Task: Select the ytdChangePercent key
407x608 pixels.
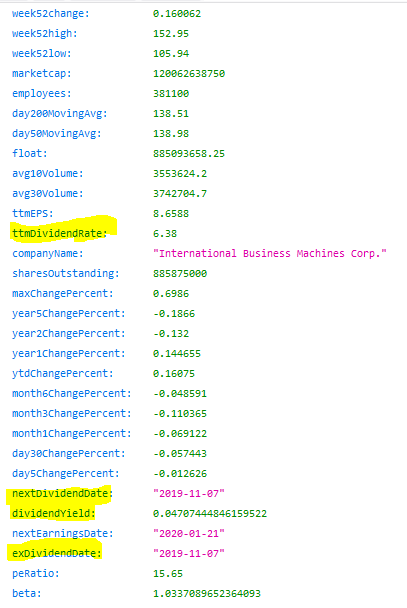Action: (x=63, y=373)
